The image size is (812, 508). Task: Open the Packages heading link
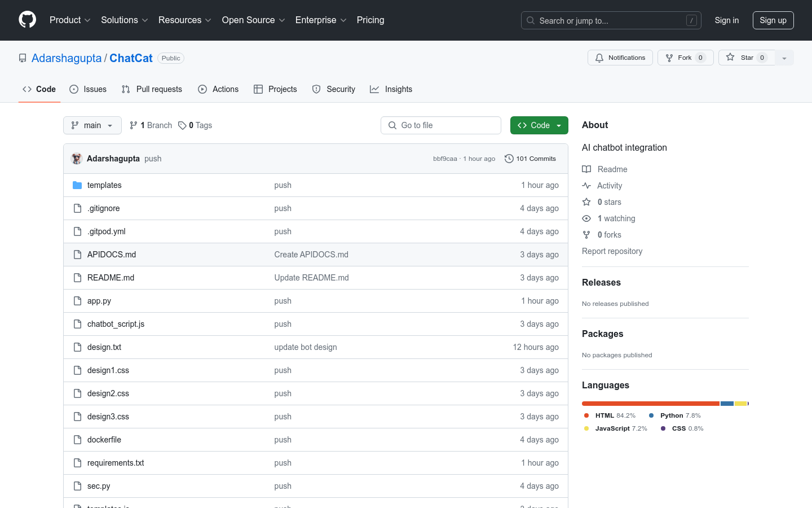click(x=602, y=334)
